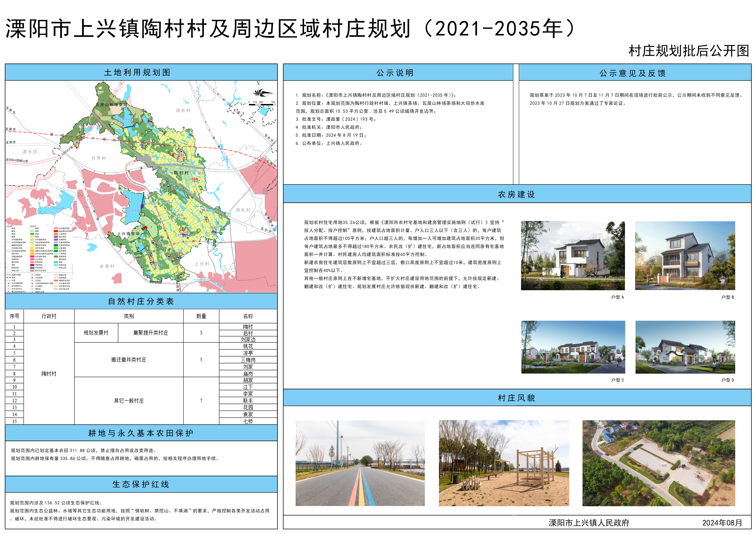Click the 集聚提升类村庄 table cell
The image size is (756, 534).
(151, 333)
